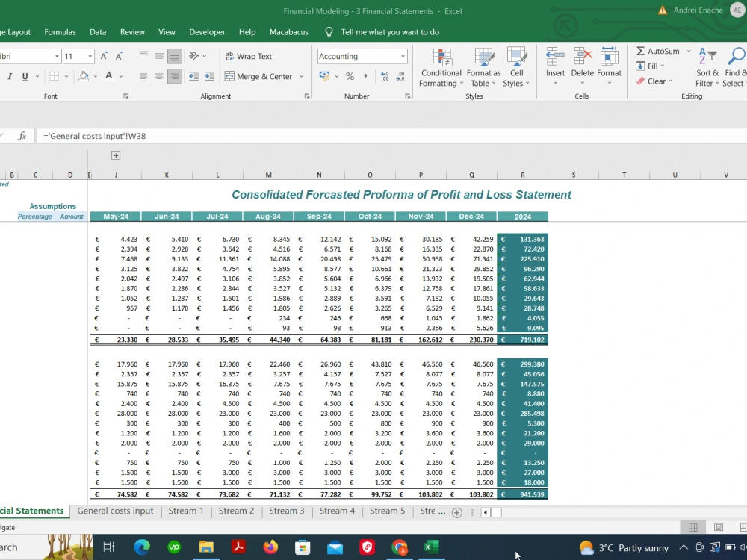Click the Format as Table icon

(483, 67)
